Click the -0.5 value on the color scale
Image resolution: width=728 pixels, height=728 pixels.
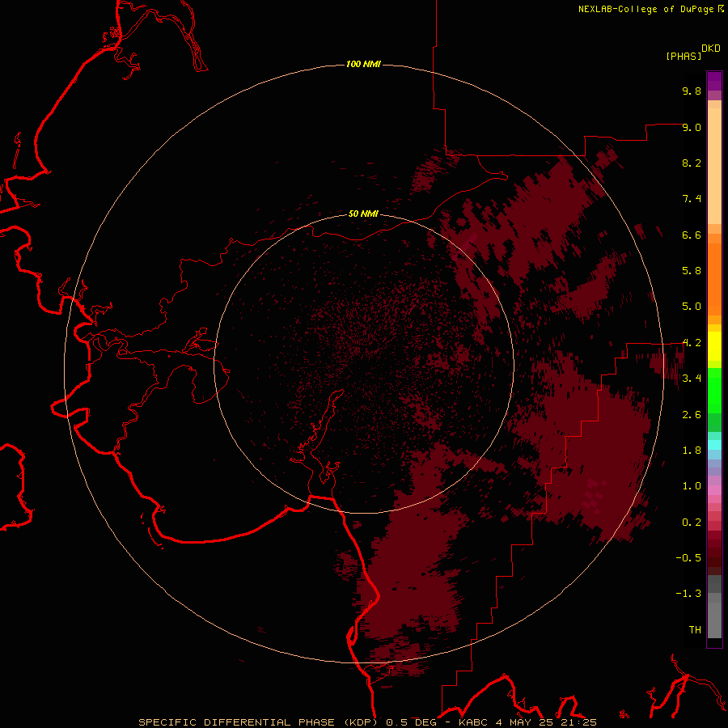(688, 558)
